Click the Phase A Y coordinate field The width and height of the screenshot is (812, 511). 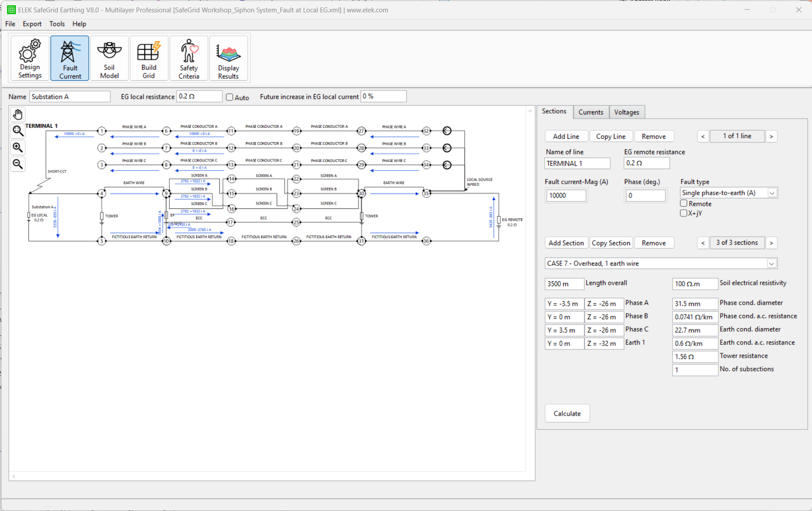564,304
